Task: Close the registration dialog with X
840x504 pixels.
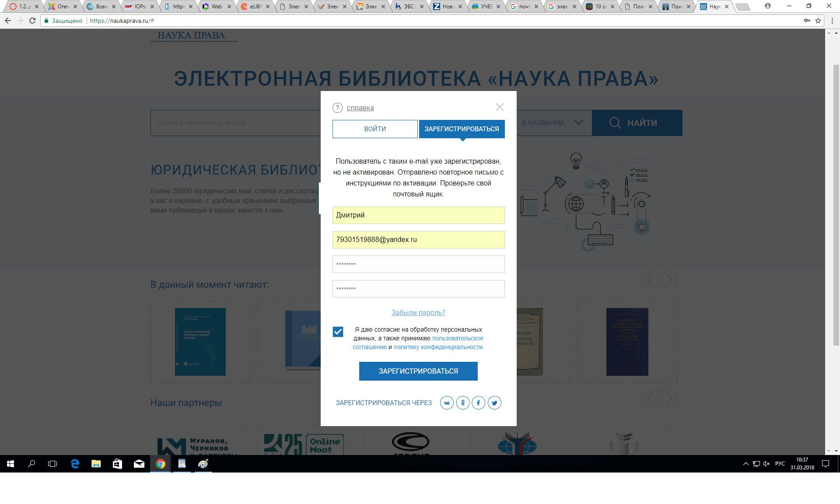Action: pos(500,107)
